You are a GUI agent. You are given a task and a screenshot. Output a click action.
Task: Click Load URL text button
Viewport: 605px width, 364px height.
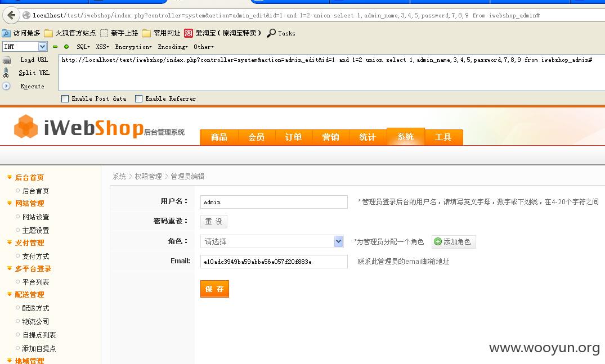pyautogui.click(x=34, y=60)
